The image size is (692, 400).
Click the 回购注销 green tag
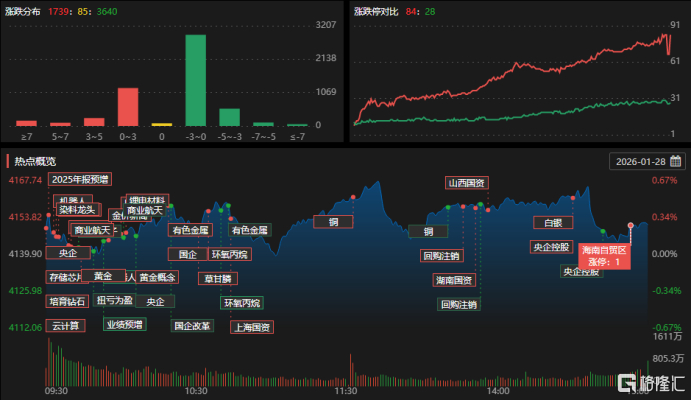tap(459, 304)
